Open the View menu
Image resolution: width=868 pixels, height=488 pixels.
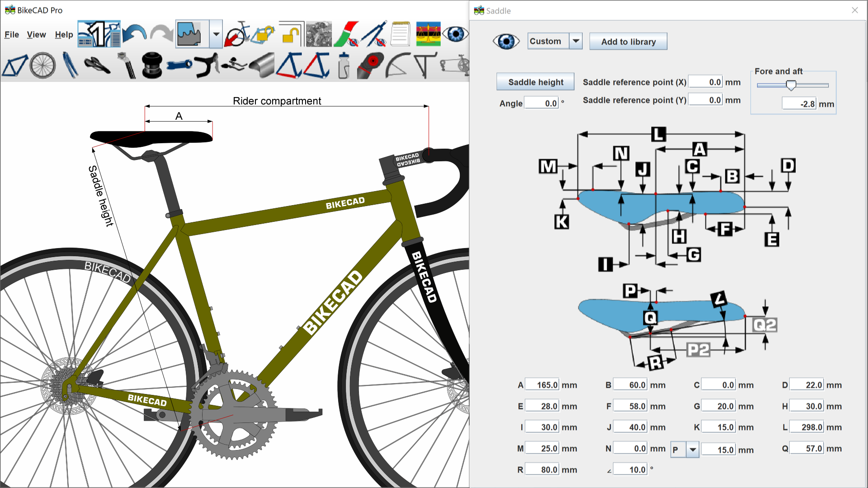[x=36, y=34]
